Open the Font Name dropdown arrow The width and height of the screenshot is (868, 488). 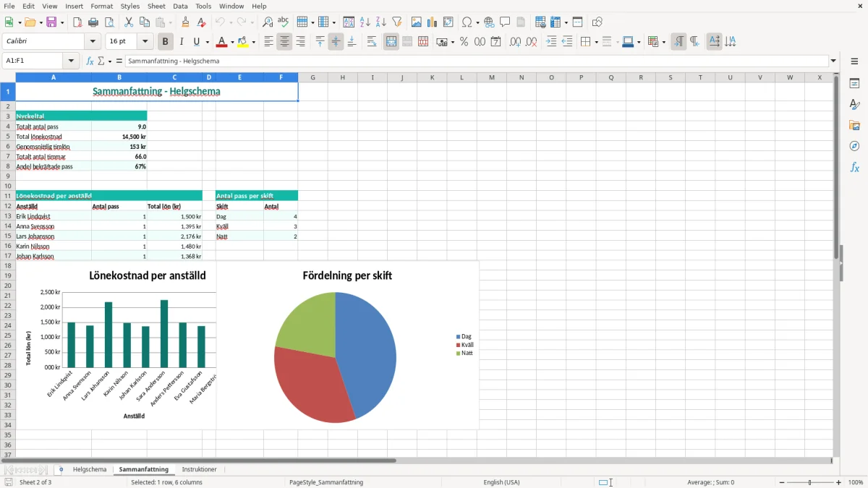[x=93, y=42]
